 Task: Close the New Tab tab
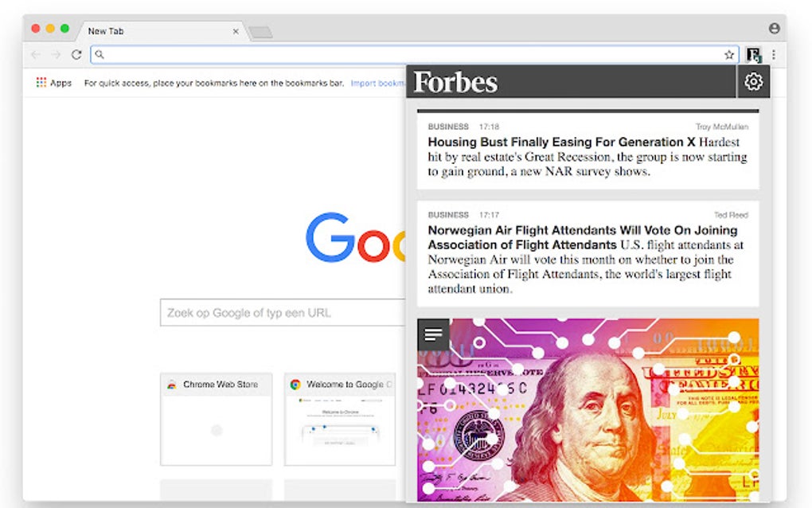236,31
